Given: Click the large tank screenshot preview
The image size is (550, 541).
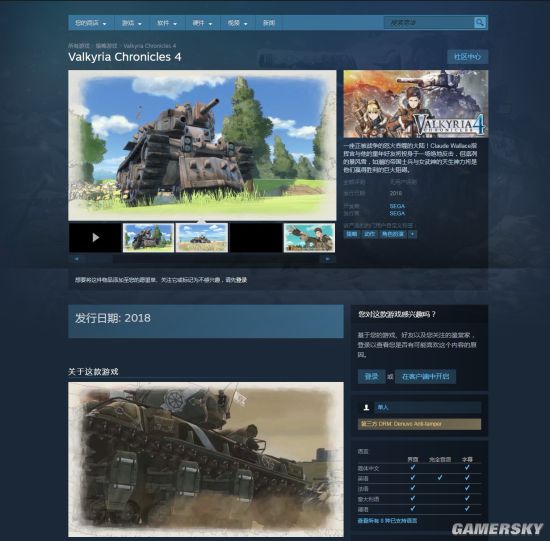Looking at the screenshot, I should point(202,145).
